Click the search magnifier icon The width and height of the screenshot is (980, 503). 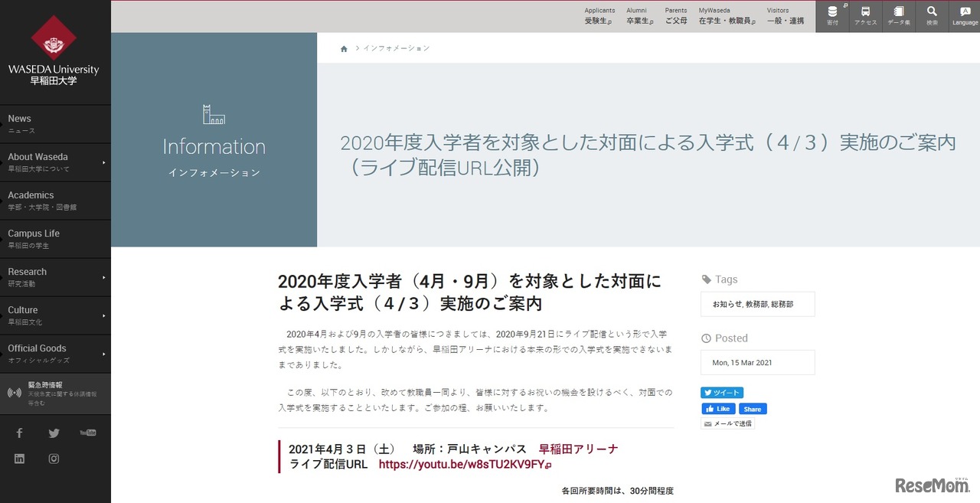pos(932,16)
